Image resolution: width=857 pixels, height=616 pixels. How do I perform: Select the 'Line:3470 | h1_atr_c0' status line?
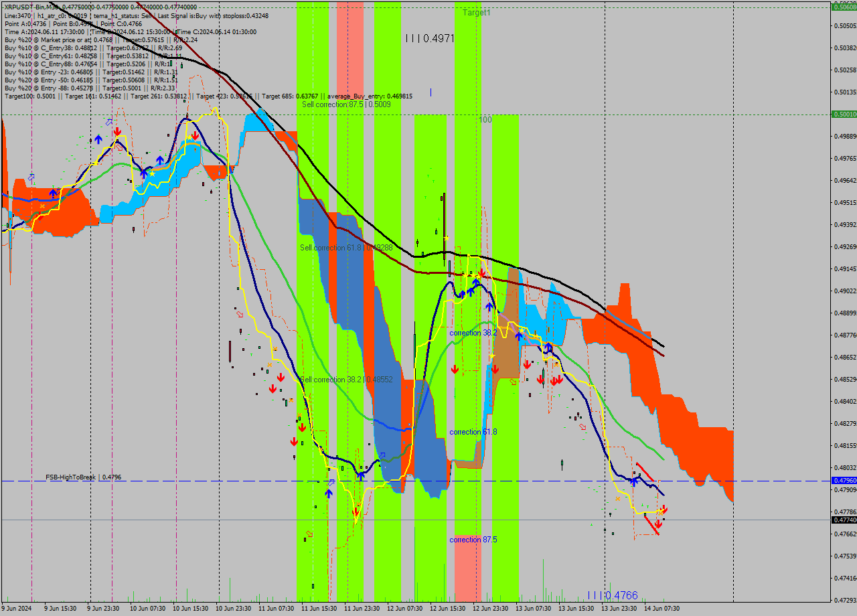(136, 15)
